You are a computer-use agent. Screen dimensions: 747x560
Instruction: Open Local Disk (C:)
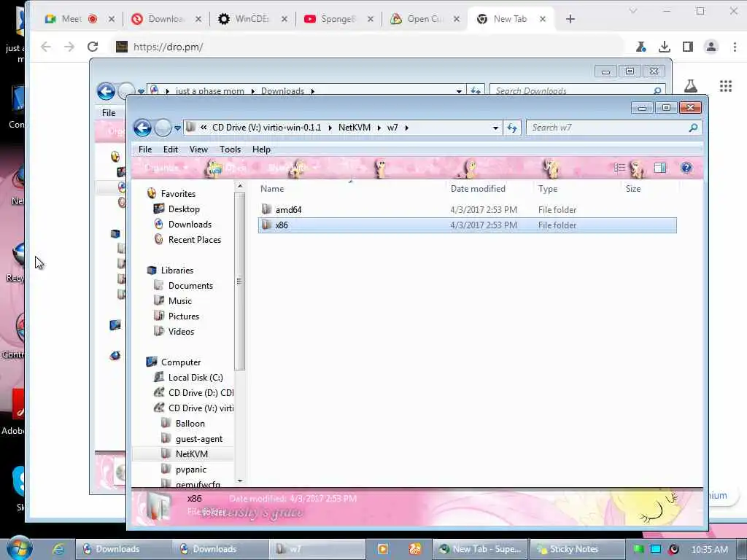[x=196, y=378]
